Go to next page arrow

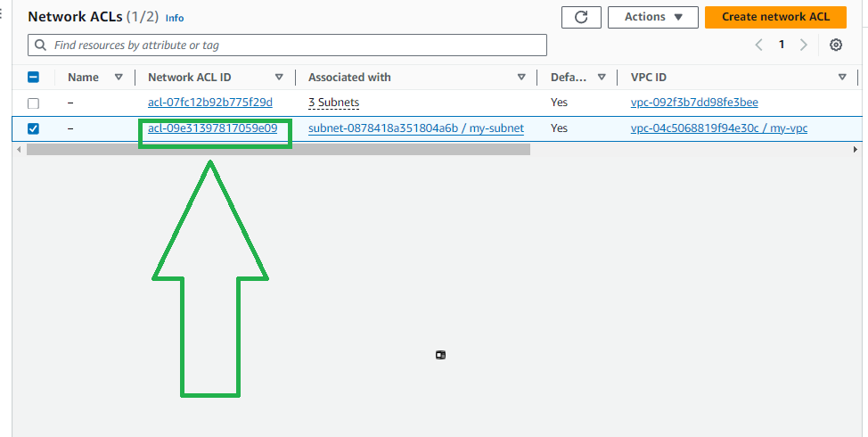(x=803, y=45)
